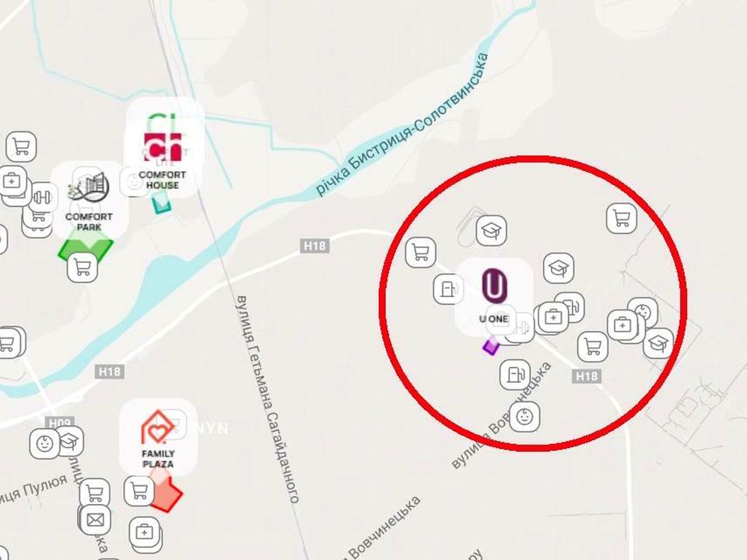Click the medical kit icon right of U ONE
This screenshot has width=747, height=560.
(x=553, y=317)
